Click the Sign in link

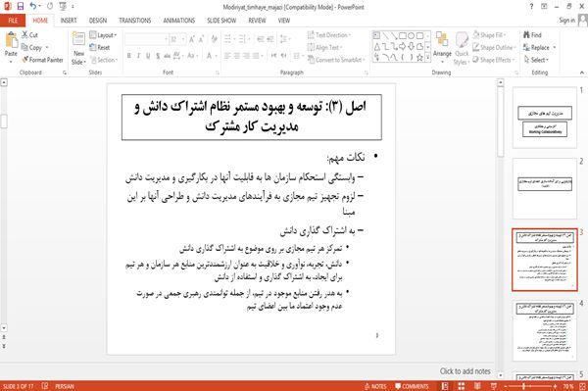coord(567,21)
